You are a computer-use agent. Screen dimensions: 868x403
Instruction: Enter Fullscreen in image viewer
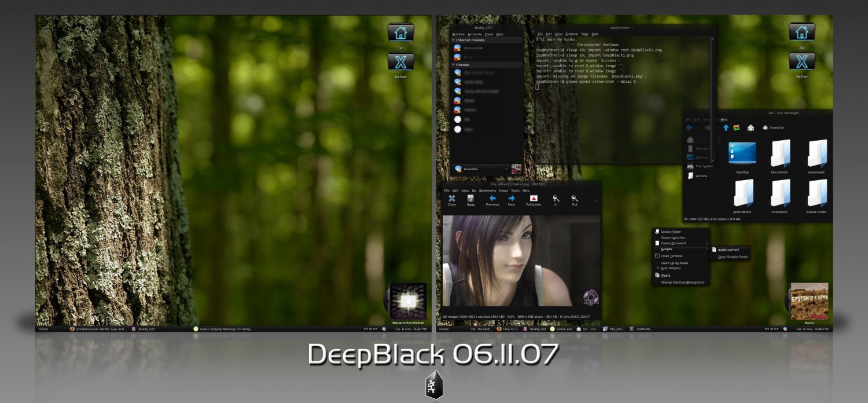coord(534,200)
